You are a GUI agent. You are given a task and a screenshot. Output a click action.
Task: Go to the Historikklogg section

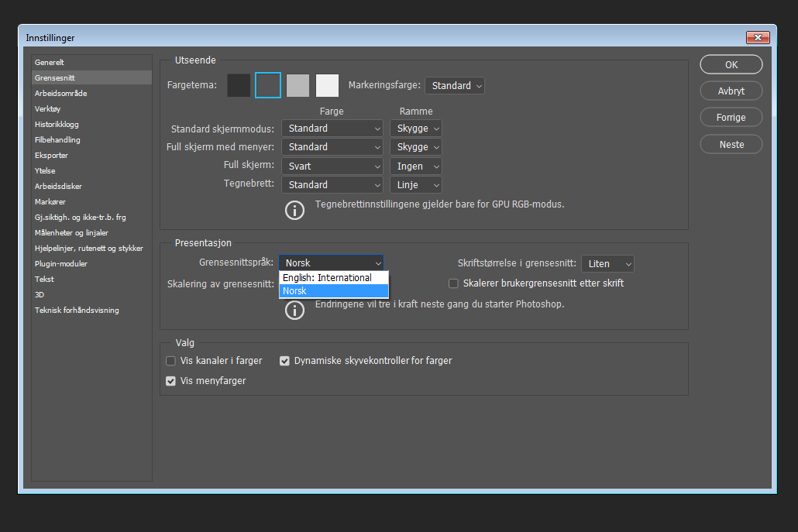(x=91, y=124)
